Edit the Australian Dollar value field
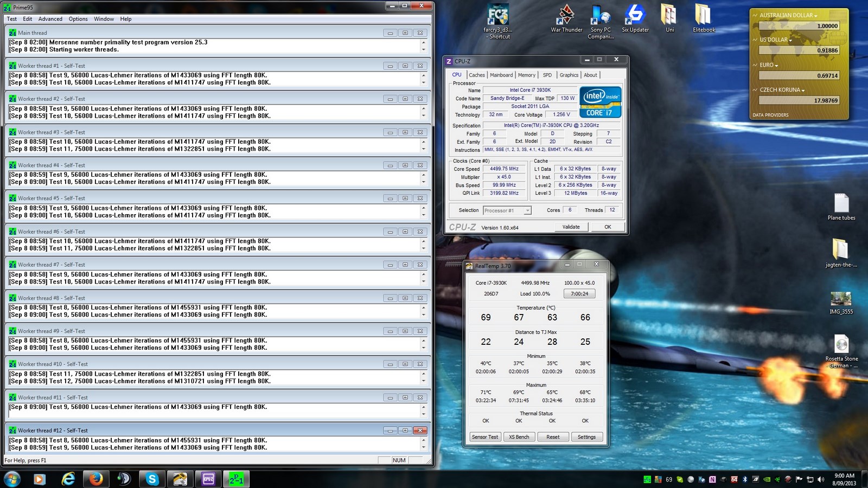Screen dimensions: 868x488 tap(799, 25)
